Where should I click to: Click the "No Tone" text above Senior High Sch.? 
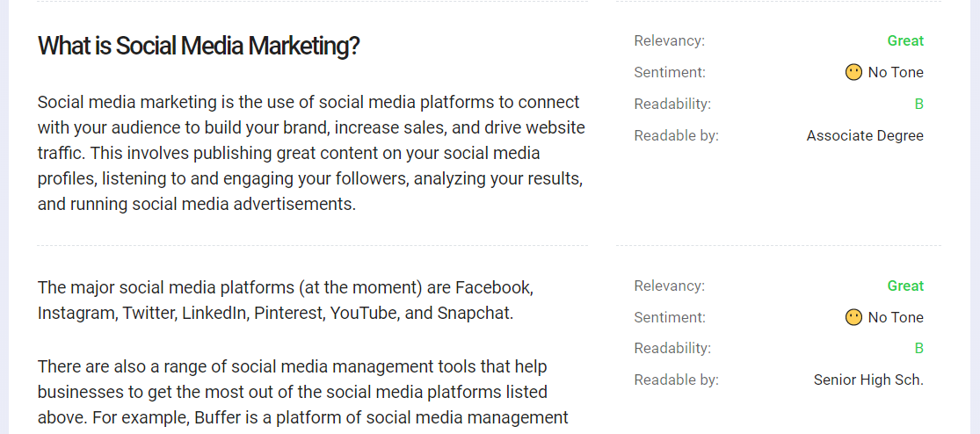click(896, 317)
